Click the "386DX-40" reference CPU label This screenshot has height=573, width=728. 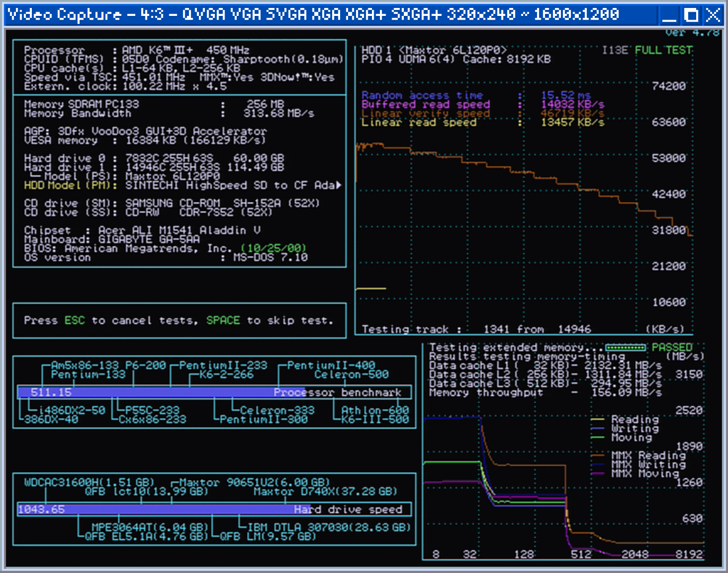point(51,420)
